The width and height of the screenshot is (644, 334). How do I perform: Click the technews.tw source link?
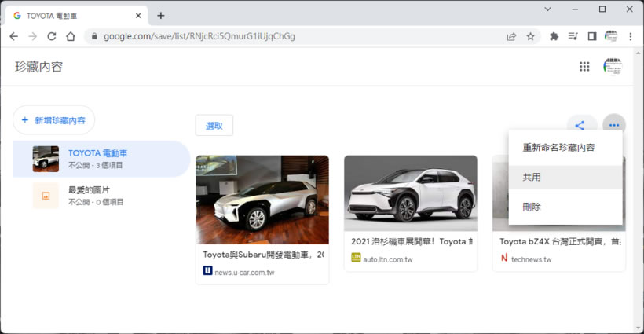tap(531, 259)
